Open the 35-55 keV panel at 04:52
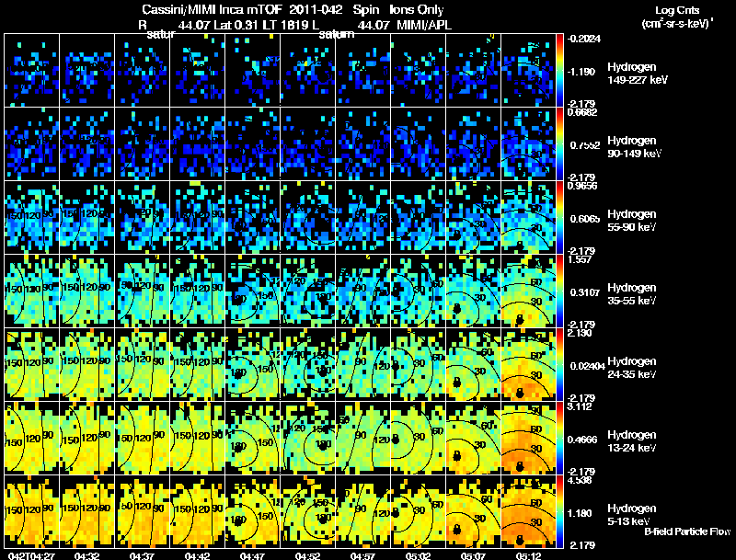This screenshot has height=560, width=736. (x=308, y=291)
